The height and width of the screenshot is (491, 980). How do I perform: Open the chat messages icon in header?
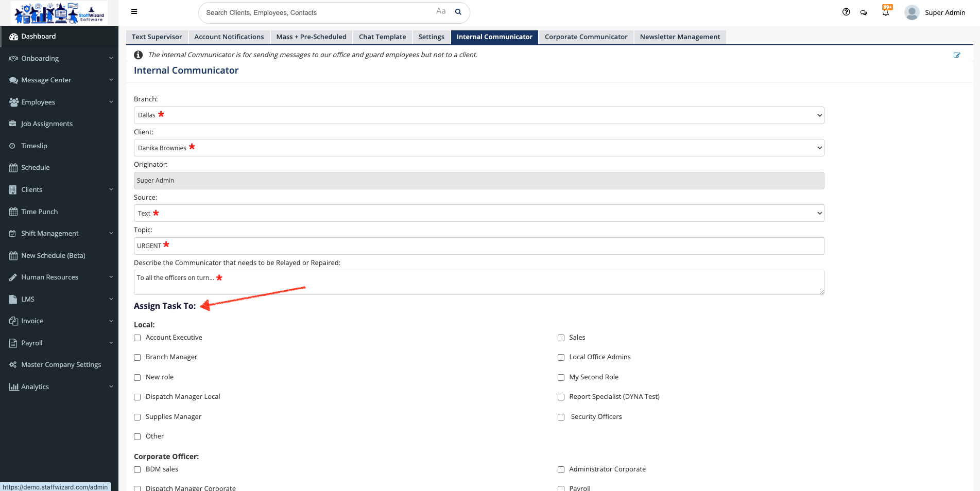click(864, 12)
